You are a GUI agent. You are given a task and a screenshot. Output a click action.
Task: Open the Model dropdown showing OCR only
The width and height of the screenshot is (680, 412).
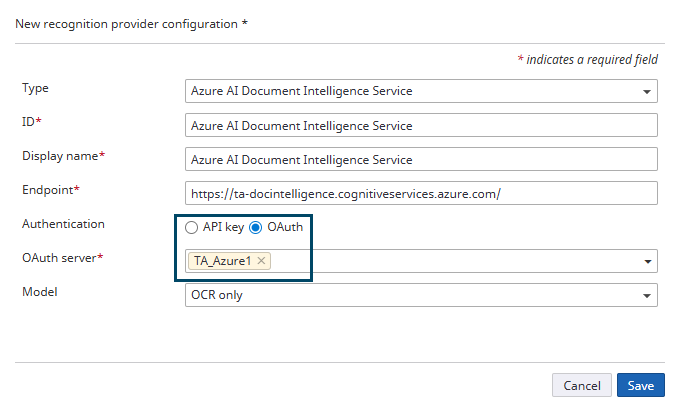[x=421, y=295]
